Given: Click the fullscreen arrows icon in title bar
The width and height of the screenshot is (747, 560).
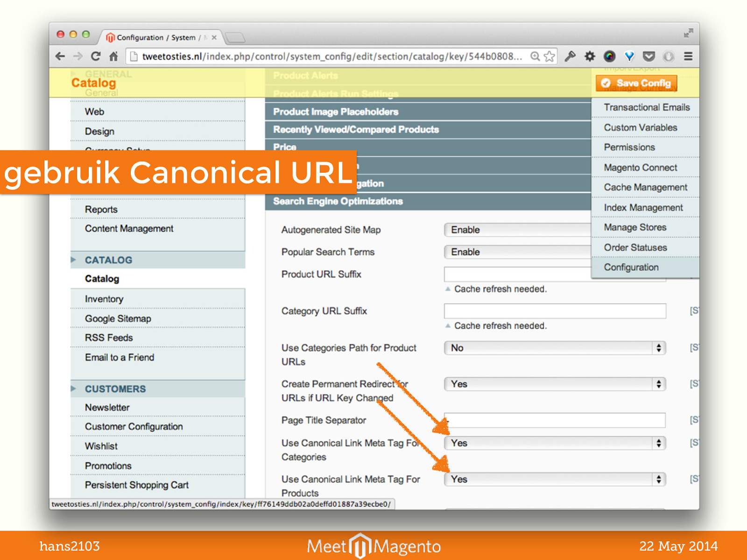Looking at the screenshot, I should [x=688, y=33].
